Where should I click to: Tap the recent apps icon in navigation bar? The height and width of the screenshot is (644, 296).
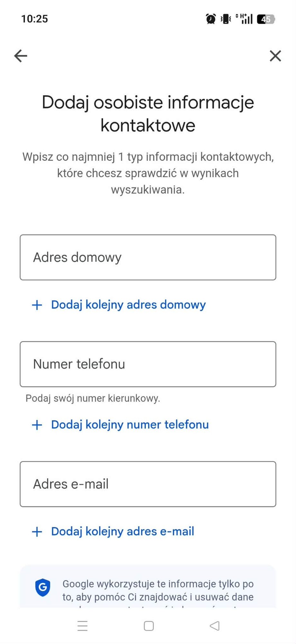coord(82,626)
